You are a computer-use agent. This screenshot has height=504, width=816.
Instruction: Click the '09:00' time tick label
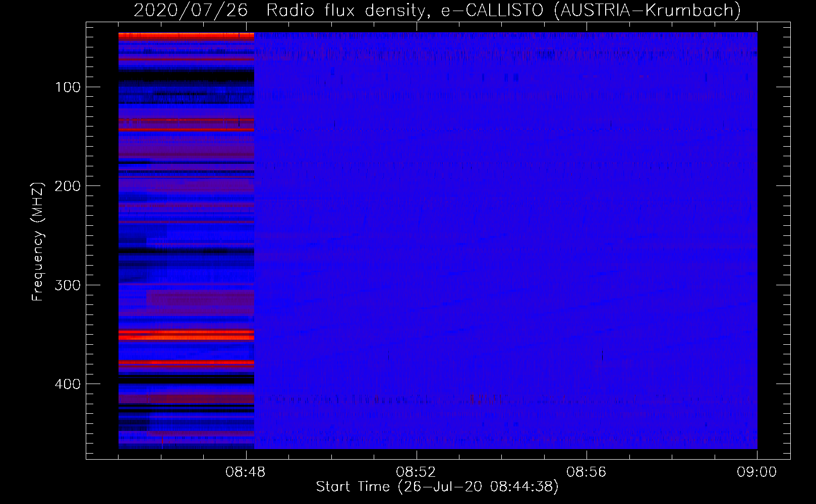(756, 472)
